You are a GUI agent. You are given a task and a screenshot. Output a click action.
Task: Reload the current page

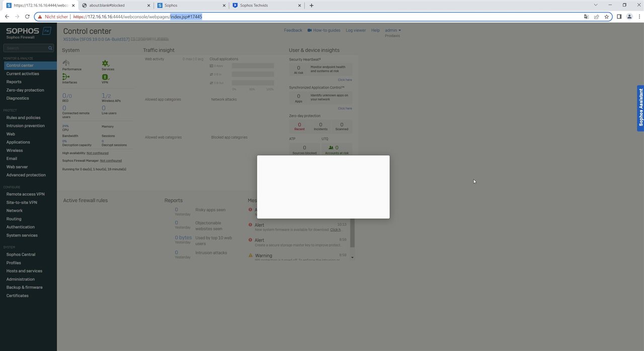click(x=28, y=17)
